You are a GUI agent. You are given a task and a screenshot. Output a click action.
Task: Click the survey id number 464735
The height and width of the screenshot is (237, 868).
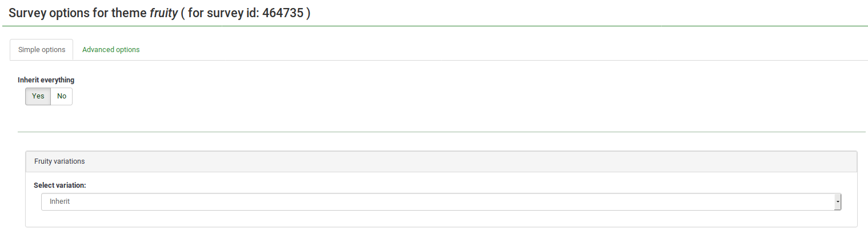282,13
